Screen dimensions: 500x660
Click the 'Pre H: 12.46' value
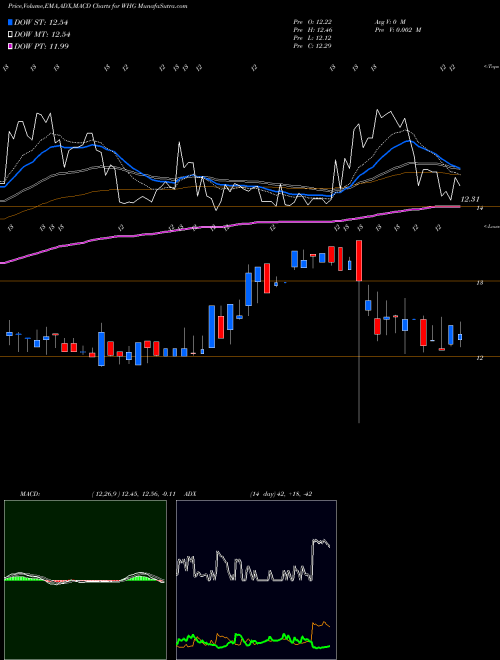[313, 30]
